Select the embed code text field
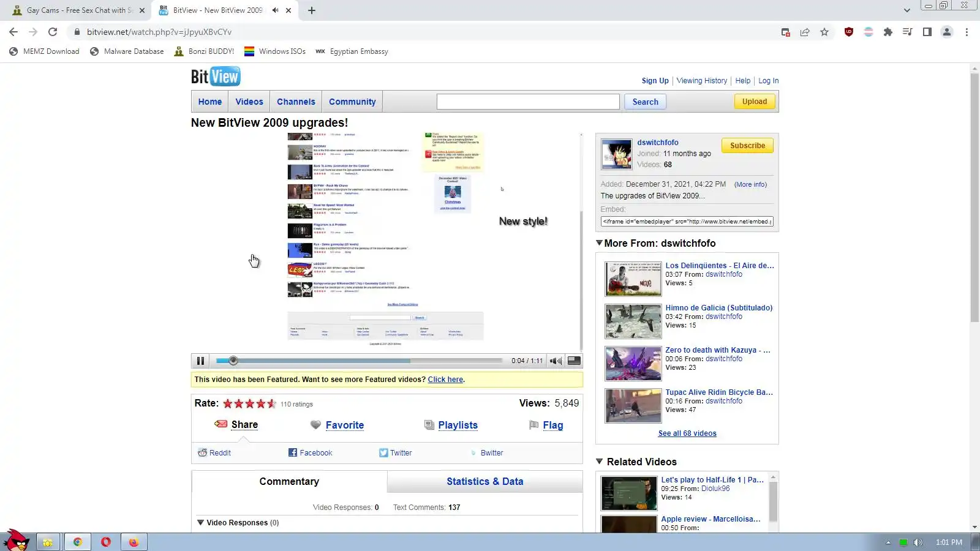 click(687, 222)
